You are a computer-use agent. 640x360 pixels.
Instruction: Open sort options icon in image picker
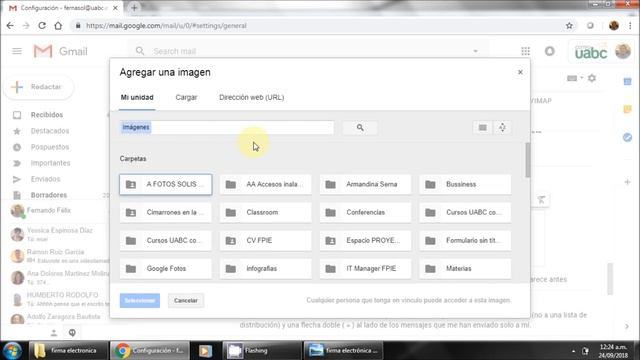502,127
